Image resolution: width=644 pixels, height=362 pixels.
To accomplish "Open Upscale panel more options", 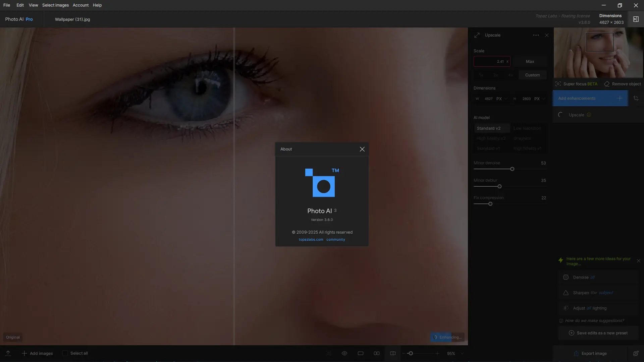I will point(536,35).
